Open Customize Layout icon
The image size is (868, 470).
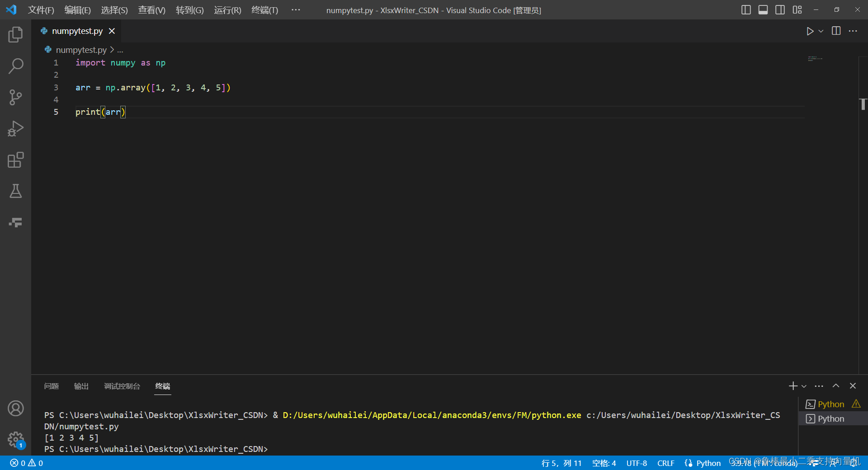pos(797,10)
